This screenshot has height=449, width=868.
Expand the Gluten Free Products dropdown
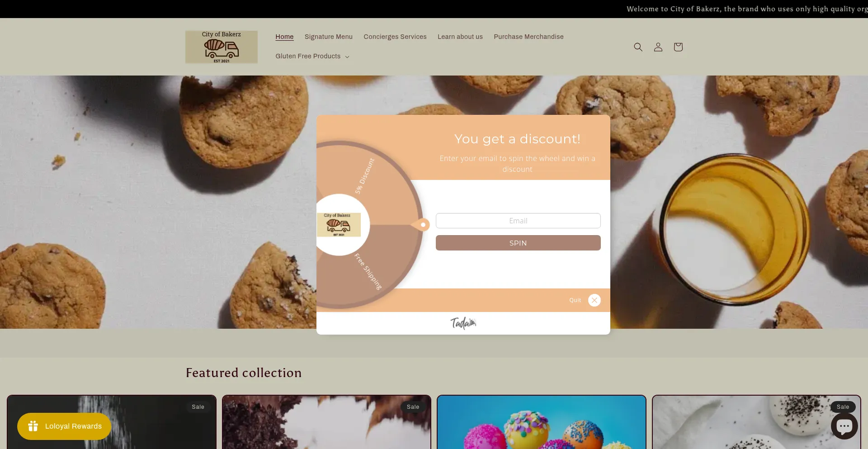(x=312, y=56)
